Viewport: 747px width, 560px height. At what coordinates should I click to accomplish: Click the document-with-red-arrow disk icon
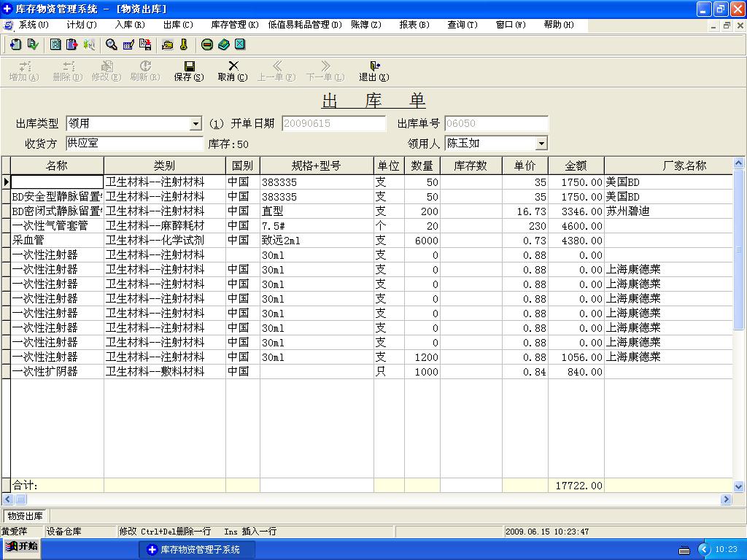click(x=145, y=44)
